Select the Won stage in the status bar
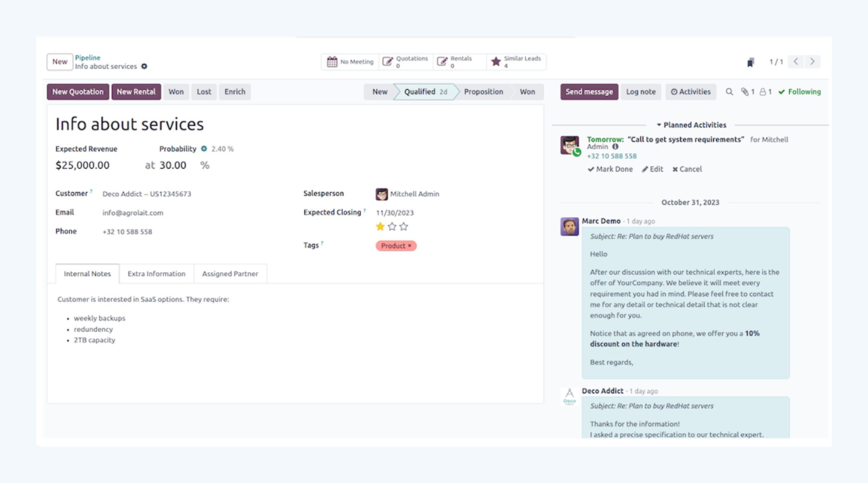Viewport: 868px width, 483px height. tap(527, 92)
